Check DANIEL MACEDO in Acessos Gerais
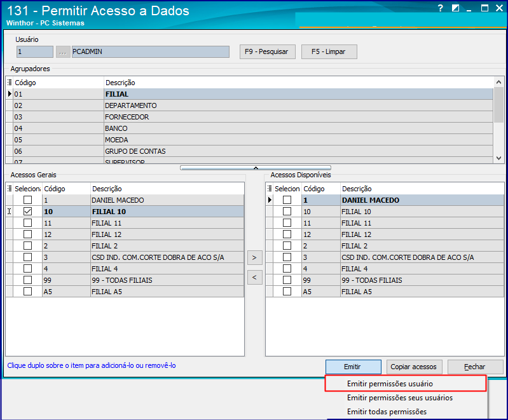Screen dimensions: 508x420 27,200
